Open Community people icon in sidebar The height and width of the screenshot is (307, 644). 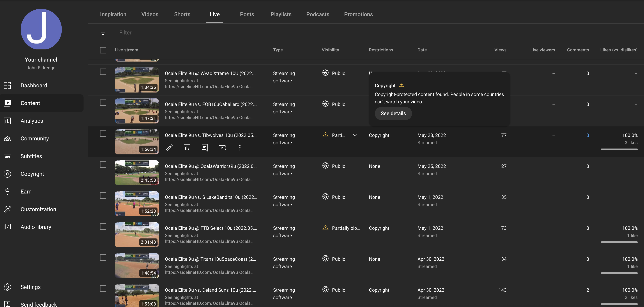click(8, 138)
